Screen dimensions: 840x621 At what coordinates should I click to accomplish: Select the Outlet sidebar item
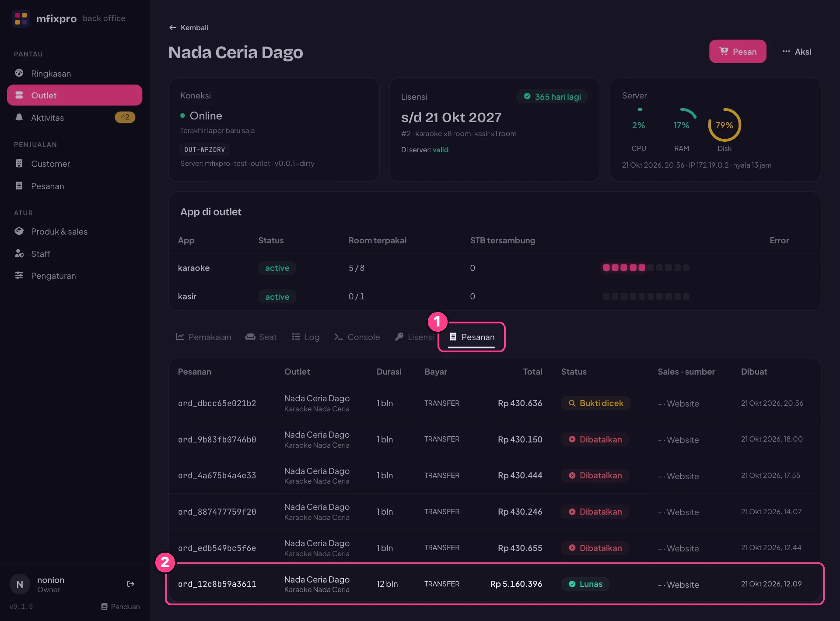(74, 95)
